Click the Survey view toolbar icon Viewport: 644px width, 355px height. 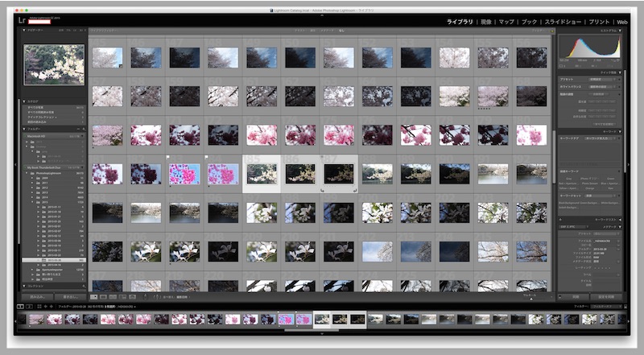[122, 297]
